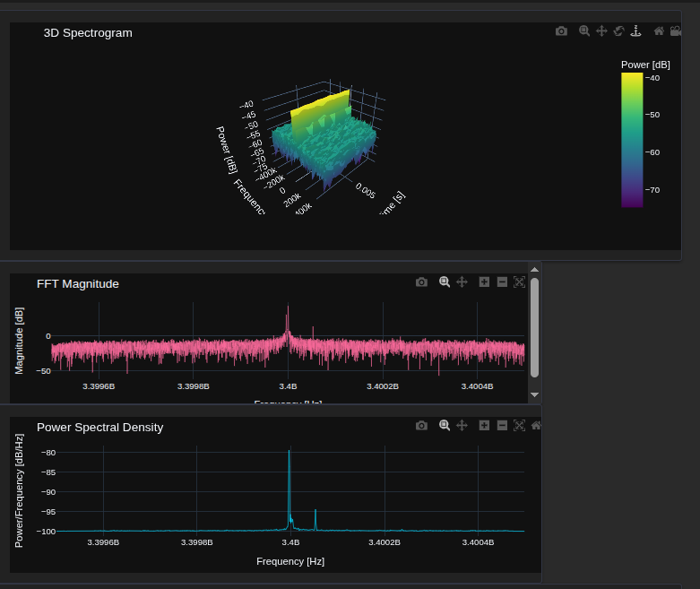Click camera snapshot icon on FFT Magnitude
The height and width of the screenshot is (589, 700).
coord(421,282)
